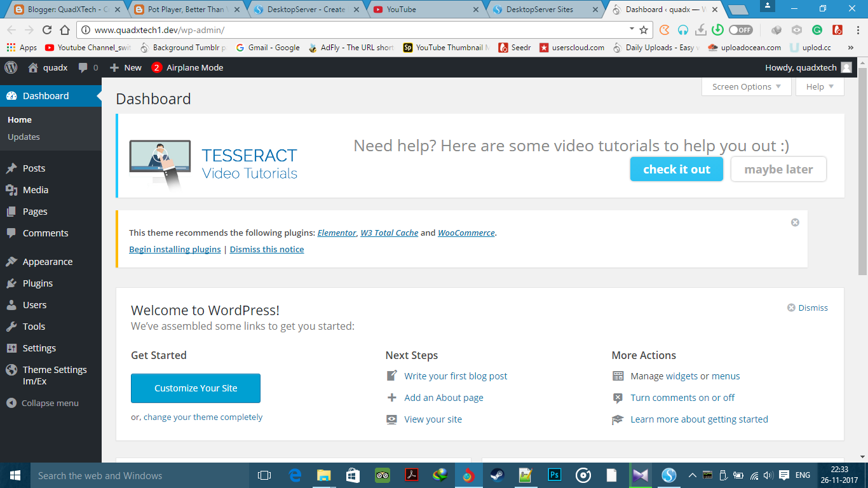Select Updates in the Dashboard submenu
Screen dimensions: 868x488
coord(24,137)
